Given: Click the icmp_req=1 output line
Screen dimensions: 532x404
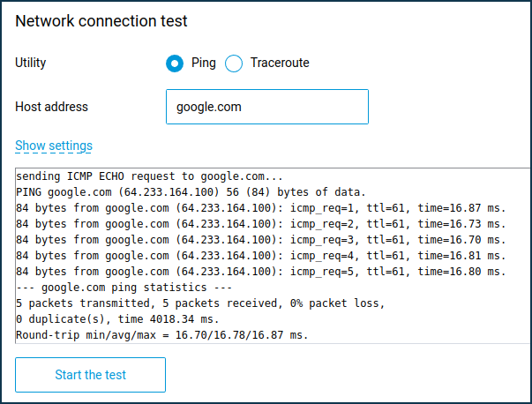Looking at the screenshot, I should (260, 207).
